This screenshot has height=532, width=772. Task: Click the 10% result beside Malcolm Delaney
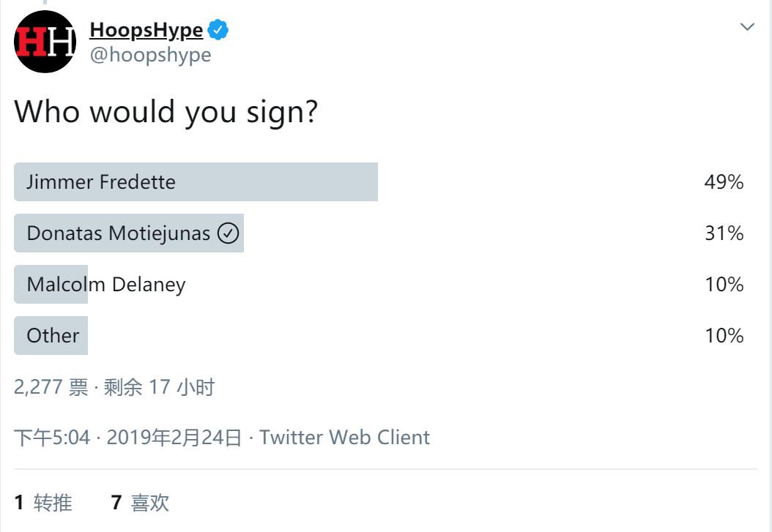pos(724,285)
